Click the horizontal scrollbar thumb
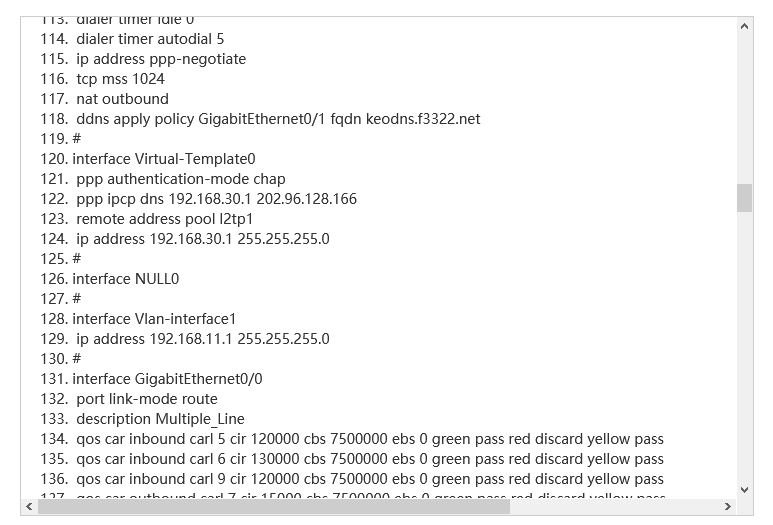773x525 pixels. [273, 507]
